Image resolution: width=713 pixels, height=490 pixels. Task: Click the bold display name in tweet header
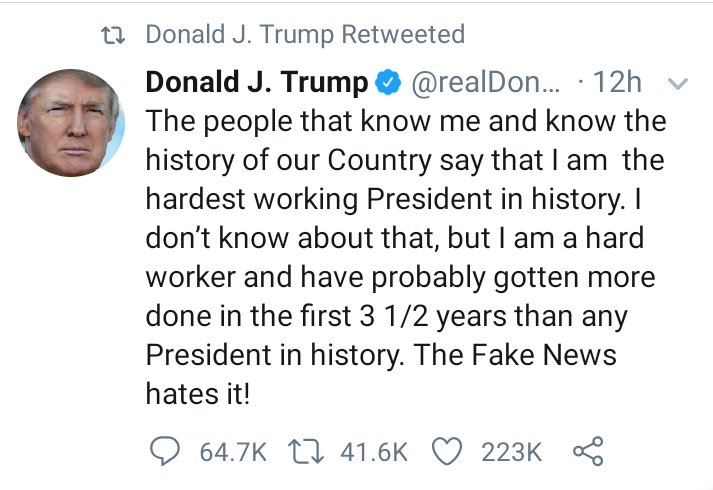[256, 83]
